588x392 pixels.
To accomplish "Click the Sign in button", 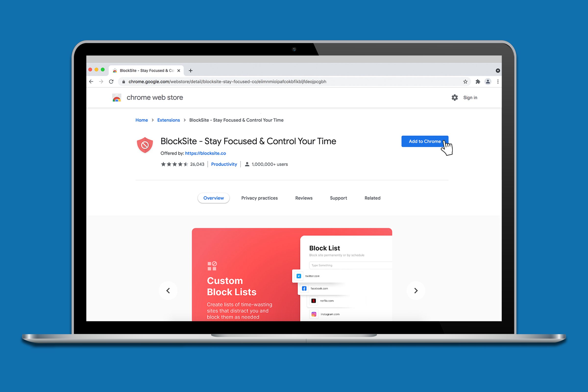I will 470,97.
